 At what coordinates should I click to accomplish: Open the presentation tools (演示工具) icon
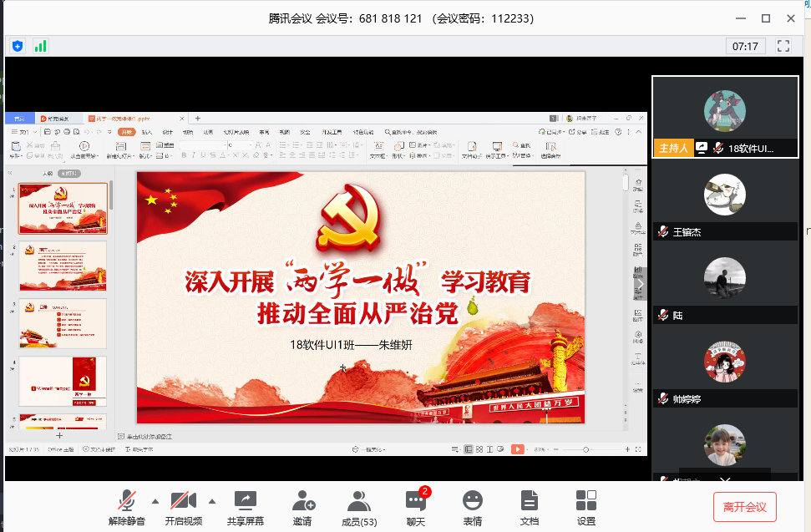point(496,149)
